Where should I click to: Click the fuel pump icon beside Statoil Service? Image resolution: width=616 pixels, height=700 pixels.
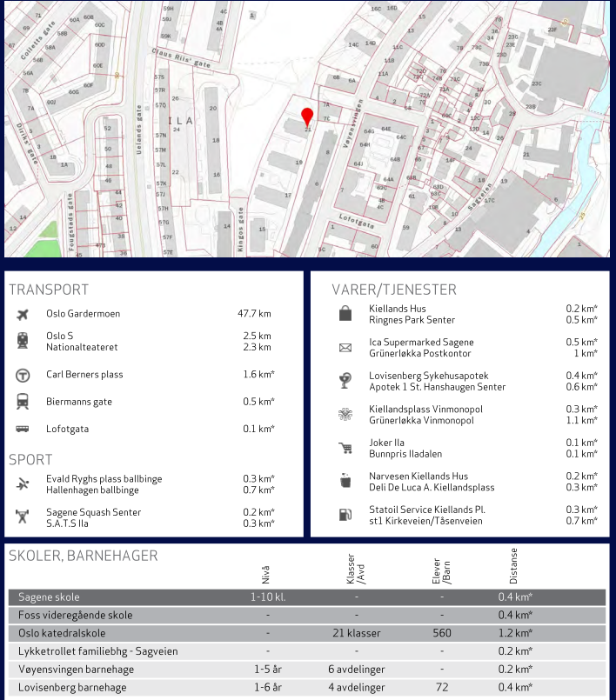coord(345,515)
